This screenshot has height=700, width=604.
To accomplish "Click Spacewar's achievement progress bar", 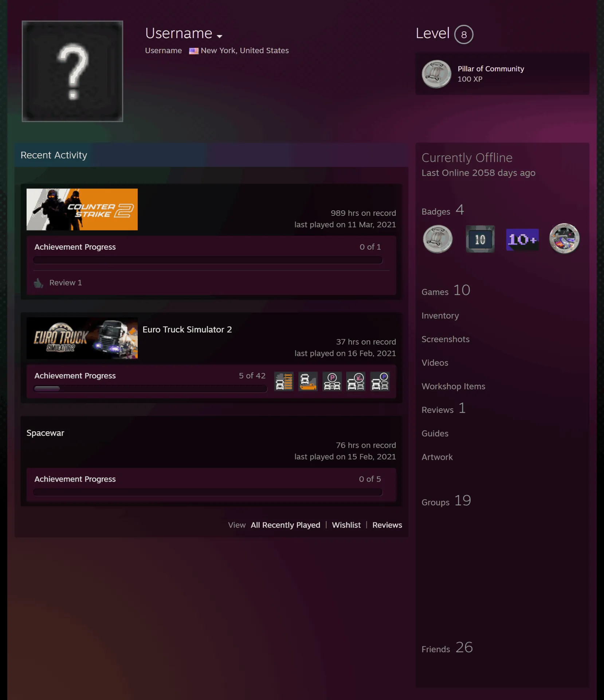I will point(208,492).
